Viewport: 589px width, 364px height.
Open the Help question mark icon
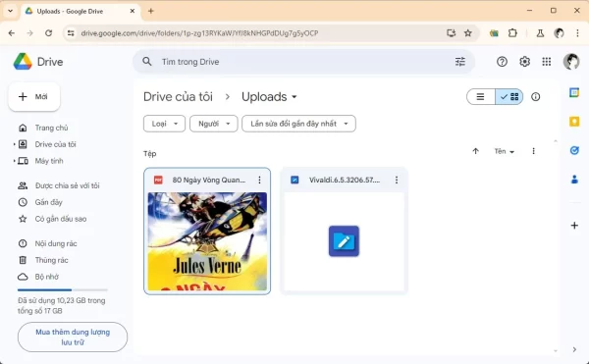tap(502, 62)
